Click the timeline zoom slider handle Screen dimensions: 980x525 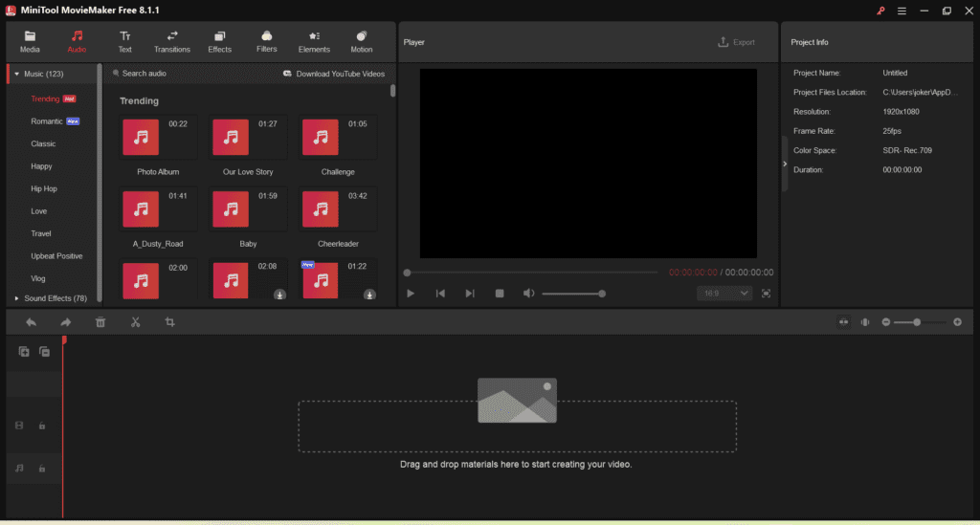917,322
